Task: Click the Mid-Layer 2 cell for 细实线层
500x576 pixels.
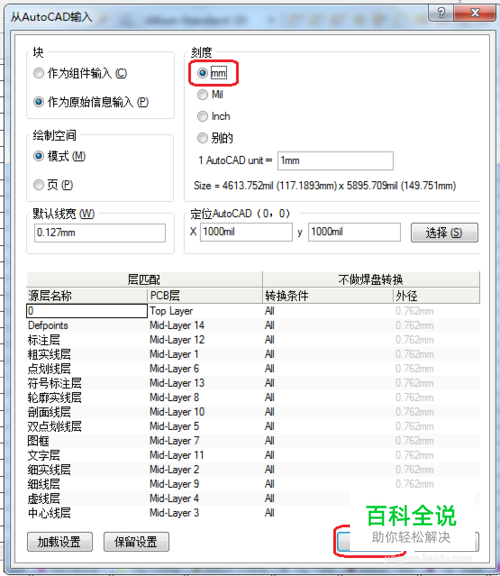Action: (x=205, y=469)
